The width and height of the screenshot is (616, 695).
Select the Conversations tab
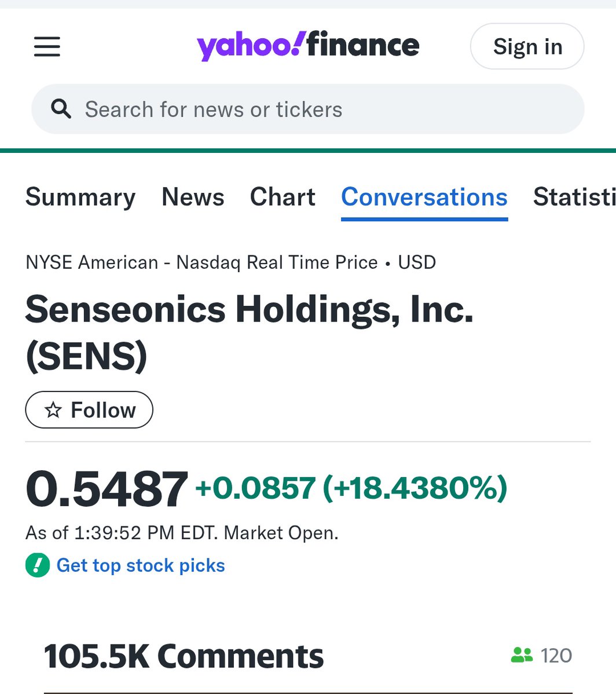tap(424, 197)
